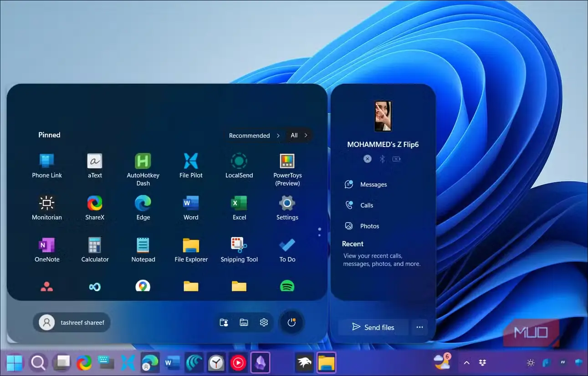Open the power options button

291,322
